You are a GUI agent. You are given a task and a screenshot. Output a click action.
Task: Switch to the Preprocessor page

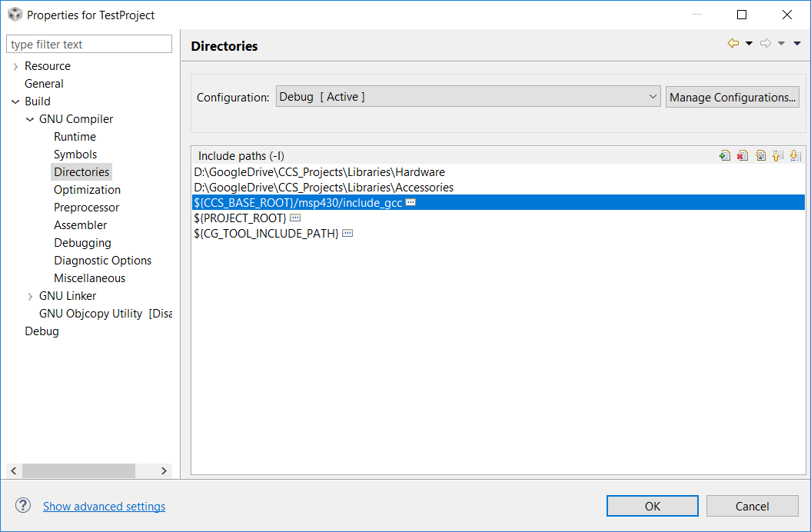(86, 207)
